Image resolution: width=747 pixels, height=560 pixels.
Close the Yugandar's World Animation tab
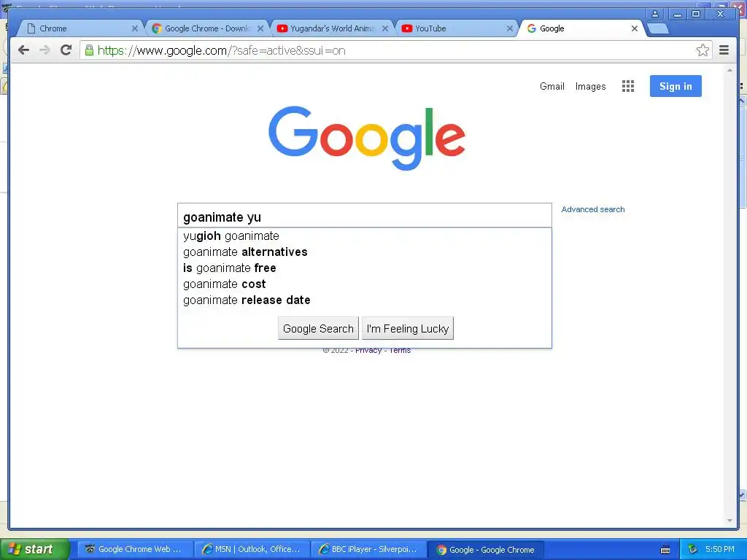(385, 28)
